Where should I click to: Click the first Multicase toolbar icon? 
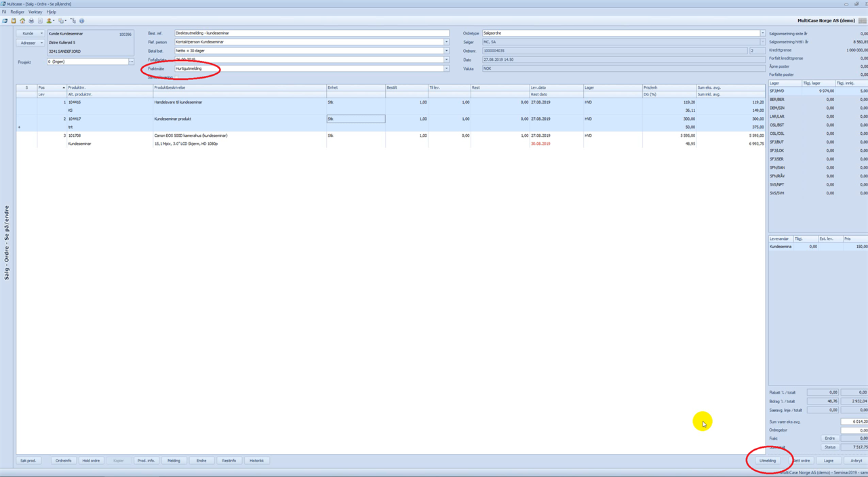[4, 21]
